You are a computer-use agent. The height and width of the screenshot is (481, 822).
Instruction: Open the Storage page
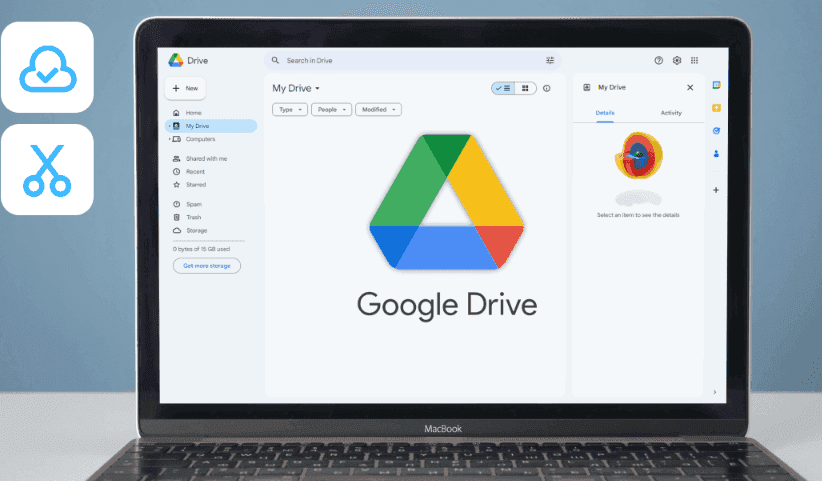click(x=197, y=230)
